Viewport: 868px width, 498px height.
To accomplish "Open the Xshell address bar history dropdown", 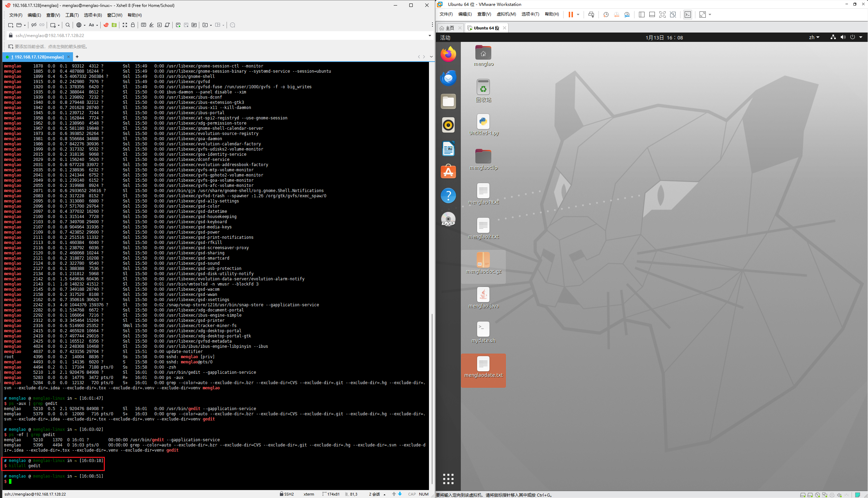I will coord(430,35).
